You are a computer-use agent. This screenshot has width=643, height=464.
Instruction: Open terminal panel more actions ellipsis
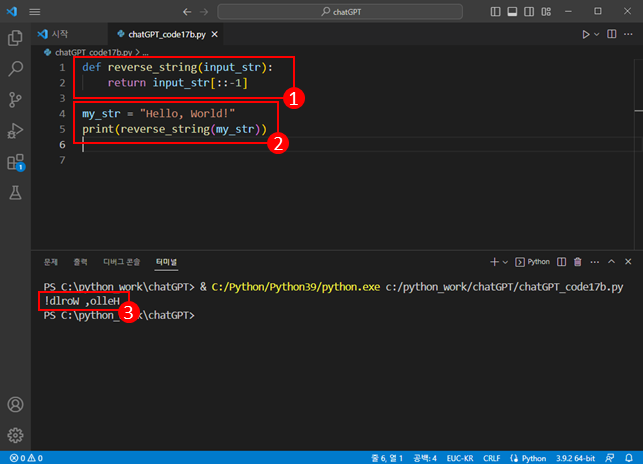coord(595,262)
